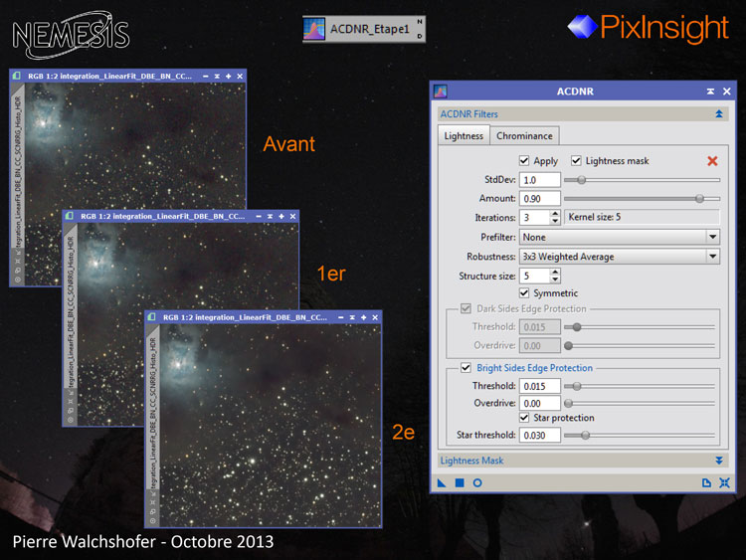Click the Amount value field
The height and width of the screenshot is (560, 746).
(539, 198)
